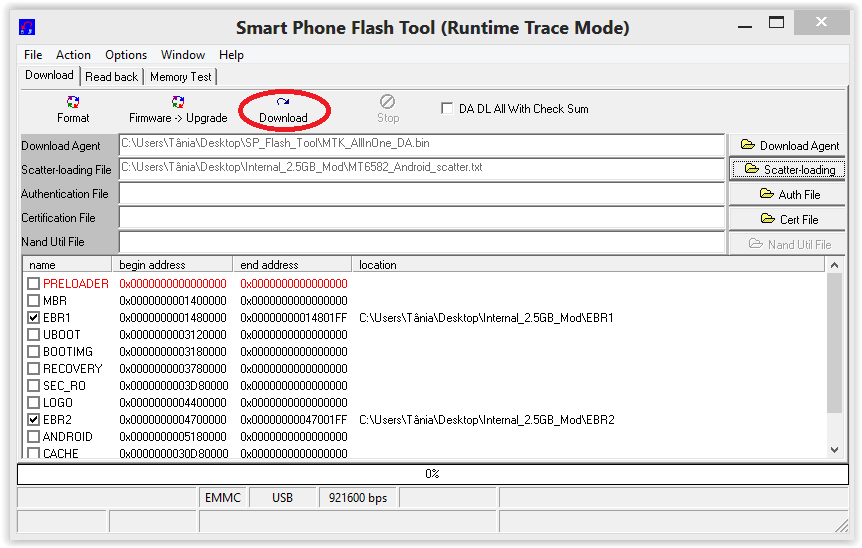Click the 921600 bps status cell
Screen dimensions: 862x548
click(358, 498)
